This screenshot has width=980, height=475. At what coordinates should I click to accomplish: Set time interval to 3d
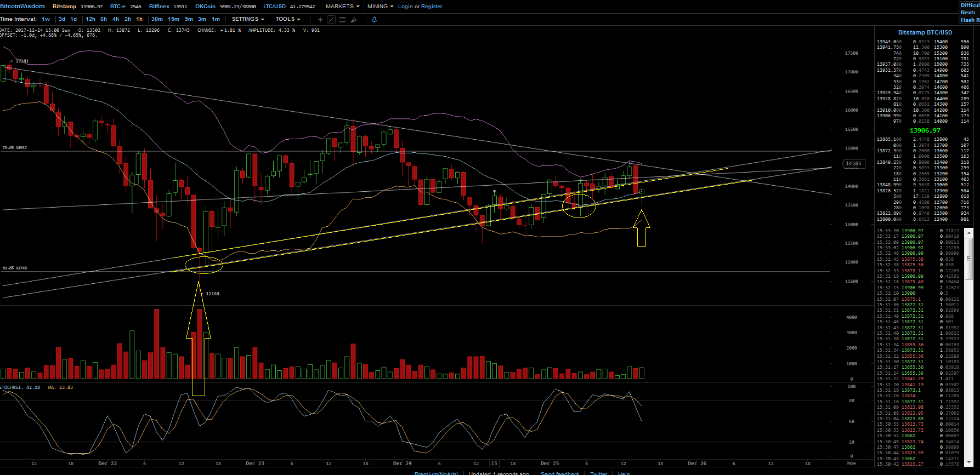coord(62,19)
